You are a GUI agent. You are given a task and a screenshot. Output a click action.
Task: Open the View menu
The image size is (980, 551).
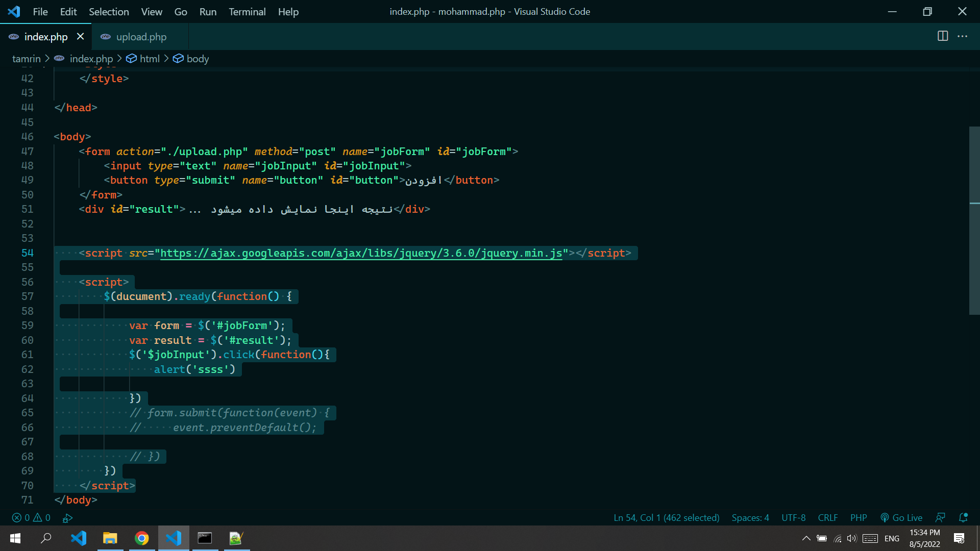pyautogui.click(x=152, y=11)
